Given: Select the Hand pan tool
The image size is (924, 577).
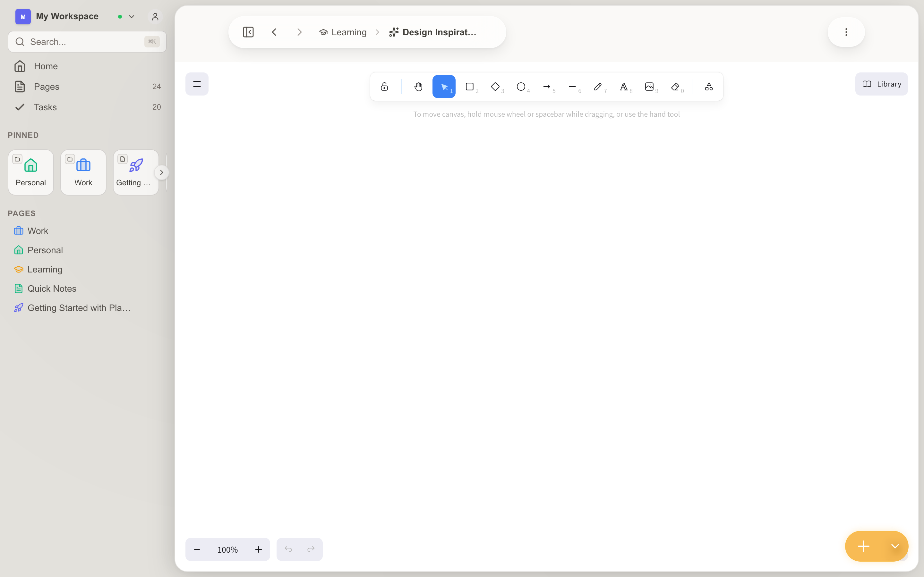Looking at the screenshot, I should point(418,87).
